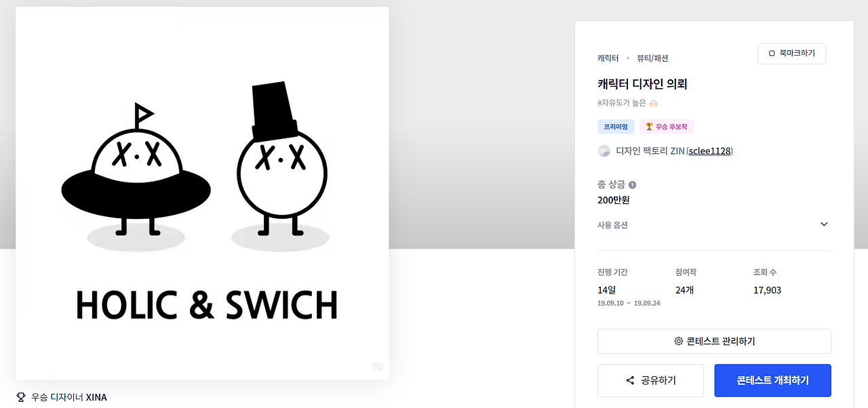Viewport: 868px width, 408px height.
Task: Click the 프리미엄 badge
Action: [x=616, y=127]
